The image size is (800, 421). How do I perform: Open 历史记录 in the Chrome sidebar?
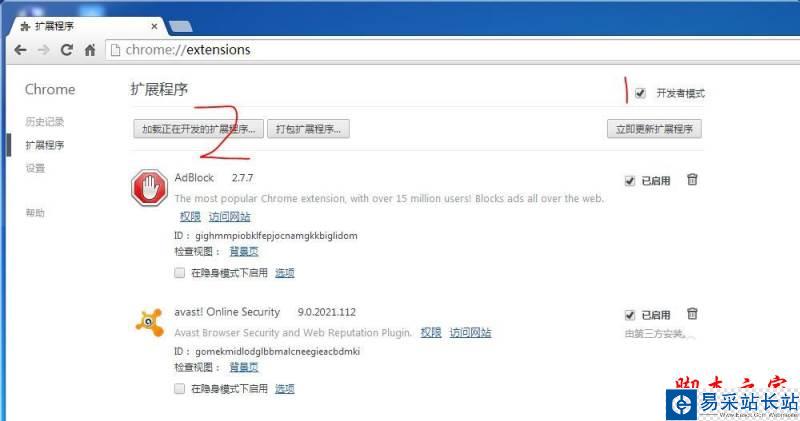pos(44,121)
